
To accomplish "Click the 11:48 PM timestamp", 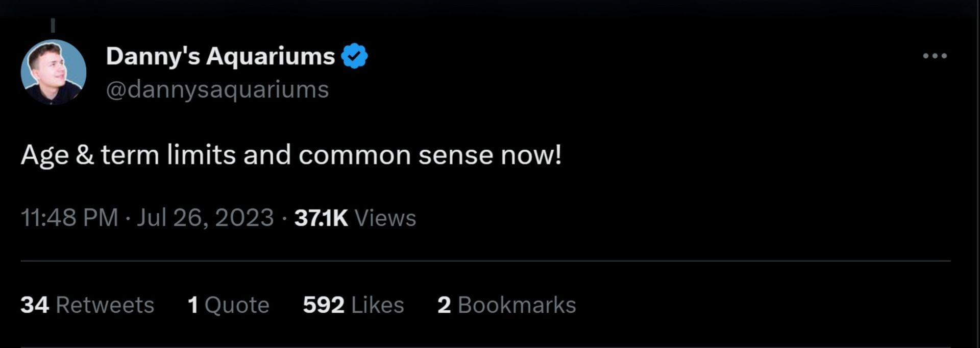I will 69,218.
